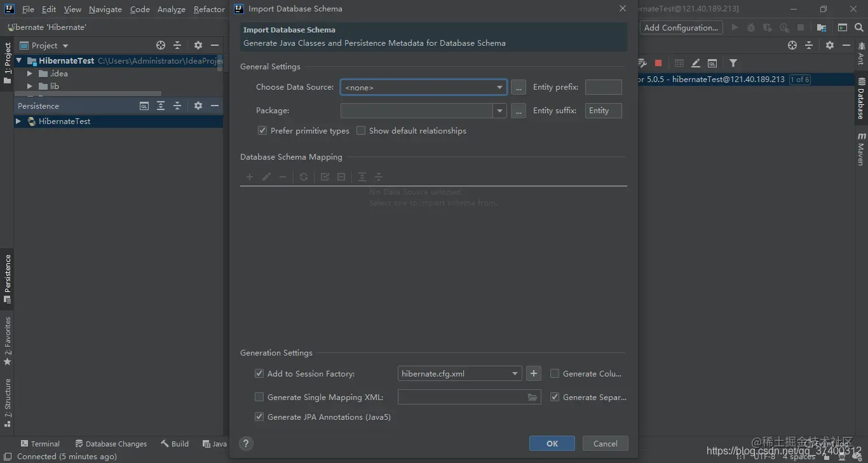868x463 pixels.
Task: Click the select all icon in schema mapping toolbar
Action: tap(325, 177)
